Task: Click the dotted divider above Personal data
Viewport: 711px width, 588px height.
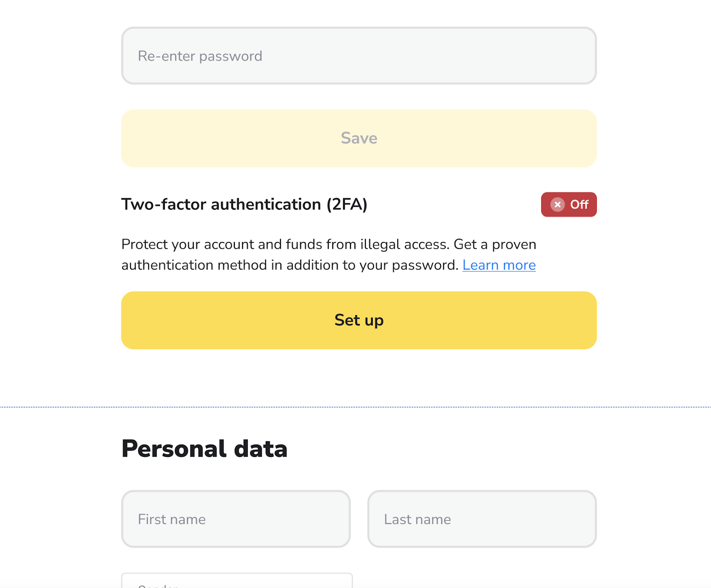Action: (x=355, y=407)
